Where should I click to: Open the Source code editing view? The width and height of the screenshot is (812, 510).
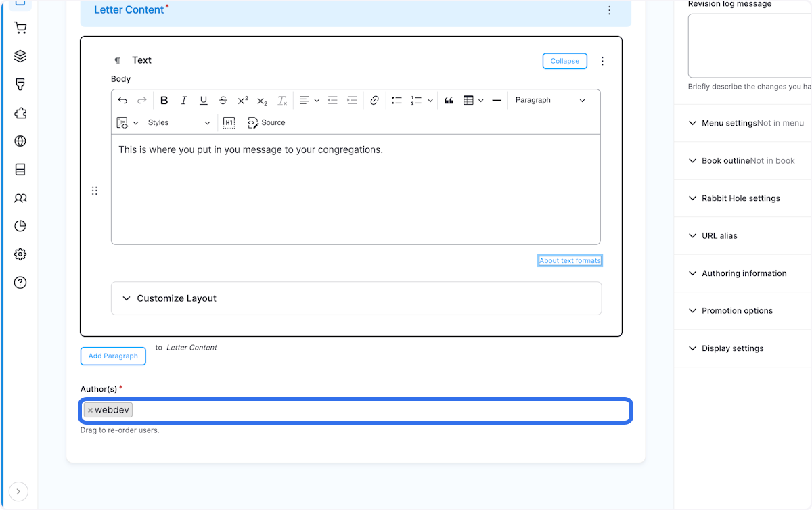click(267, 122)
